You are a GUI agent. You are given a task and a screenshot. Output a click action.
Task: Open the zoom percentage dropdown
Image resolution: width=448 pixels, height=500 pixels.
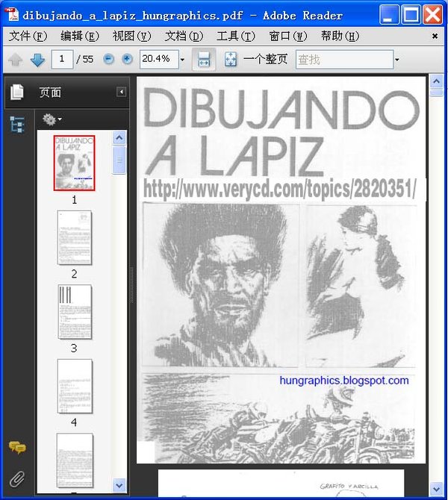[x=182, y=60]
